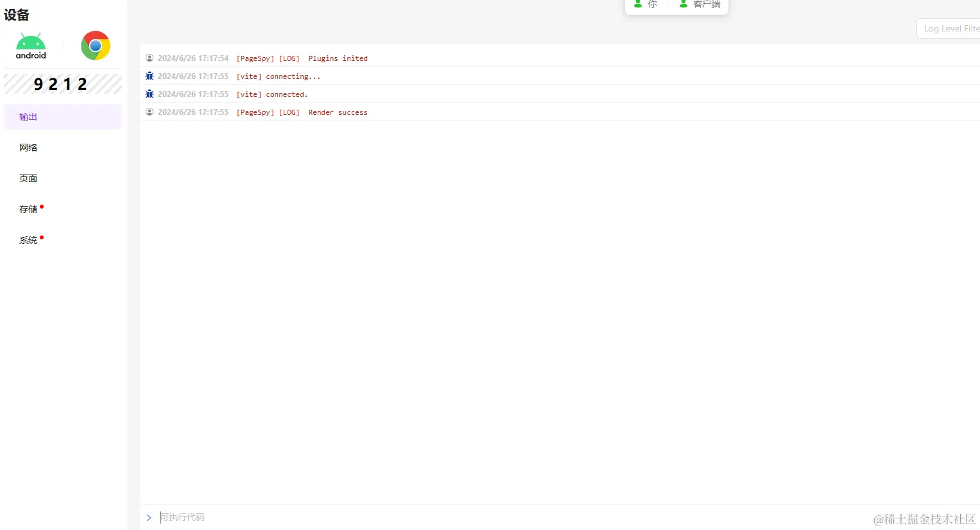
Task: Click the 设备 device heading
Action: tap(17, 15)
